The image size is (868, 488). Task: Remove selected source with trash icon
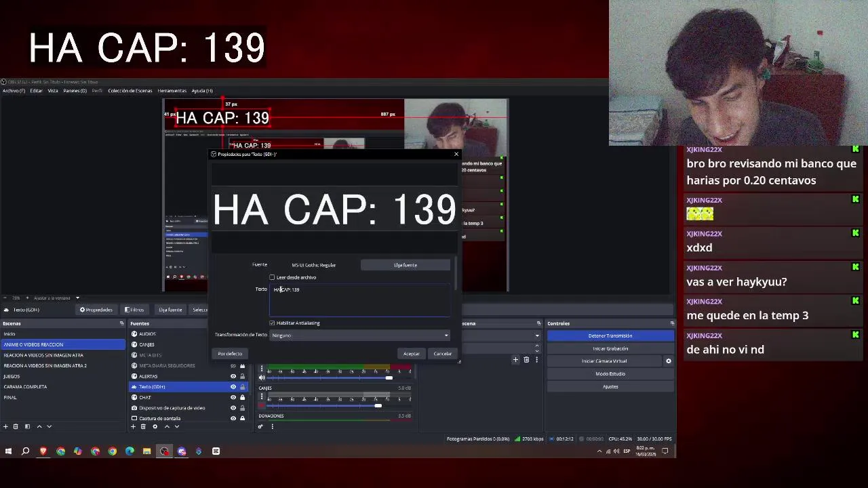[x=143, y=426]
